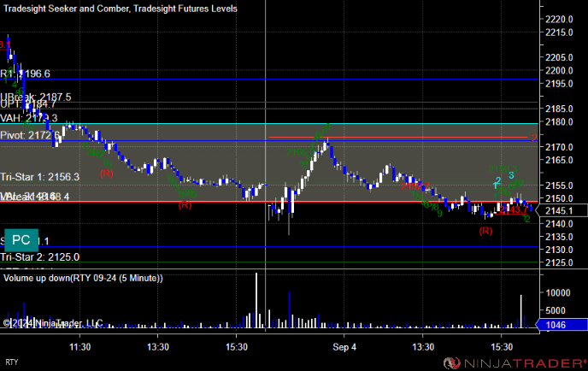The width and height of the screenshot is (588, 371).
Task: Click the RTY instrument label at bottom
Action: tap(12, 362)
